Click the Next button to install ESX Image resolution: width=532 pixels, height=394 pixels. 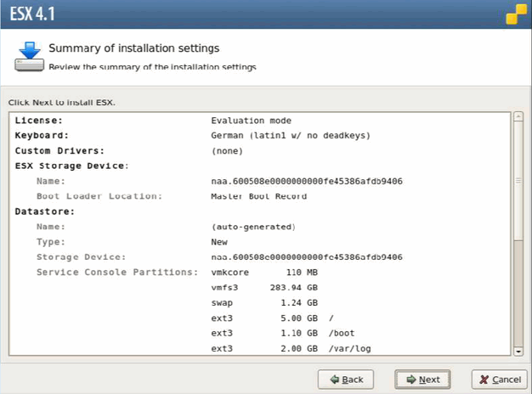click(422, 379)
